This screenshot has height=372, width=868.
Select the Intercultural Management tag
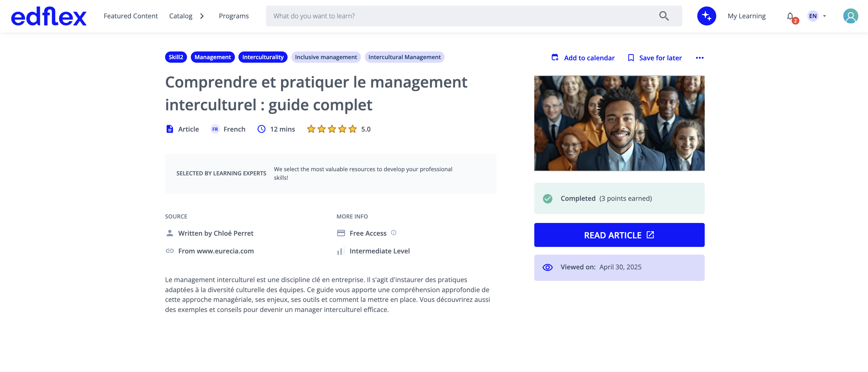pyautogui.click(x=404, y=57)
